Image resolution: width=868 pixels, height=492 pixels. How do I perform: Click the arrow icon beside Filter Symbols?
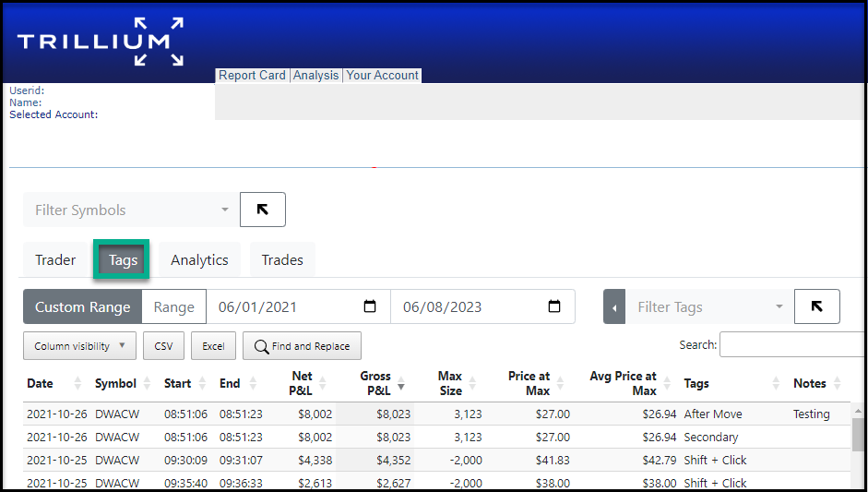coord(262,210)
